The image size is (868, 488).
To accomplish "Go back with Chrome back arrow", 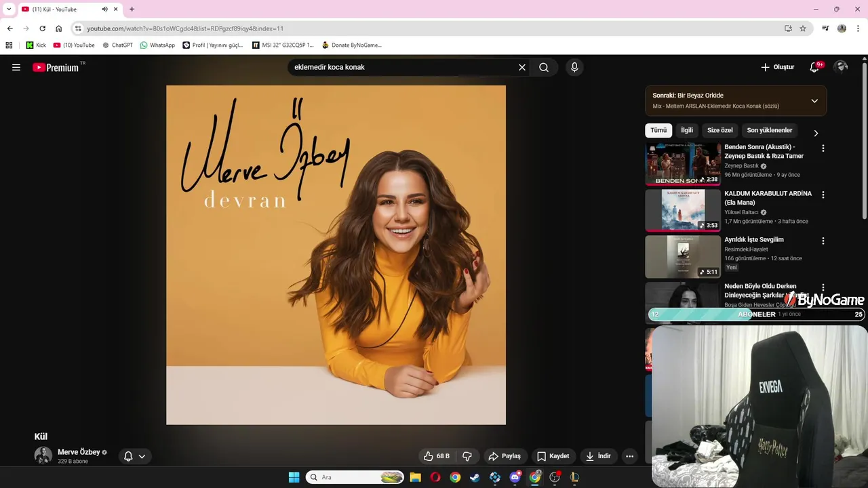I will (x=9, y=28).
